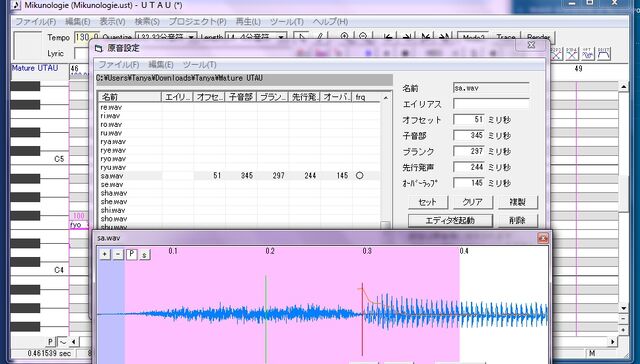Click the クリア button
Screen dimensions: 640x364
(x=472, y=202)
